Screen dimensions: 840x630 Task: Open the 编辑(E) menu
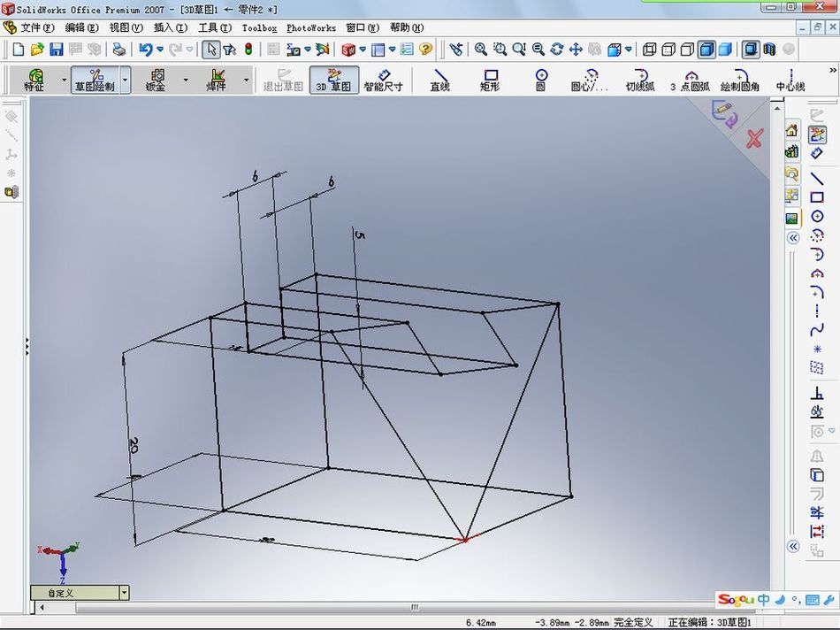[81, 27]
